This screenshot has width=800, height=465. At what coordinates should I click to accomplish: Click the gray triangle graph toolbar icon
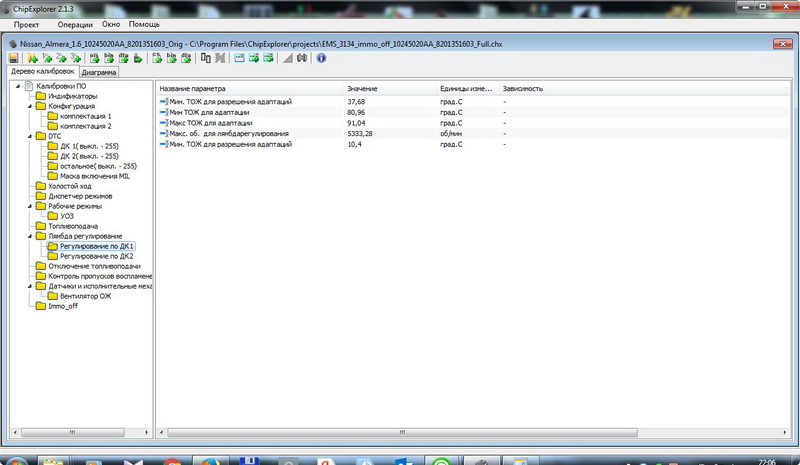coord(287,59)
